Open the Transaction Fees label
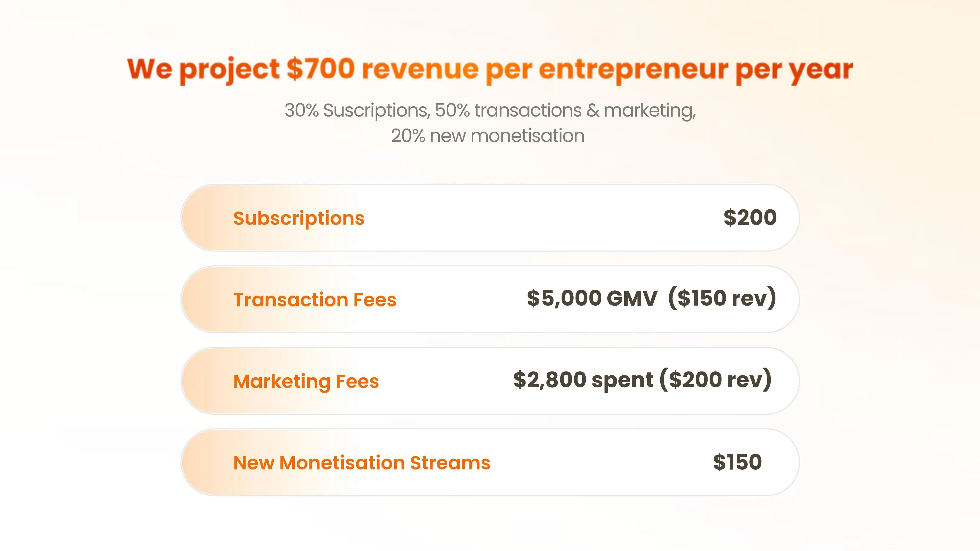Image resolution: width=980 pixels, height=551 pixels. click(x=315, y=300)
